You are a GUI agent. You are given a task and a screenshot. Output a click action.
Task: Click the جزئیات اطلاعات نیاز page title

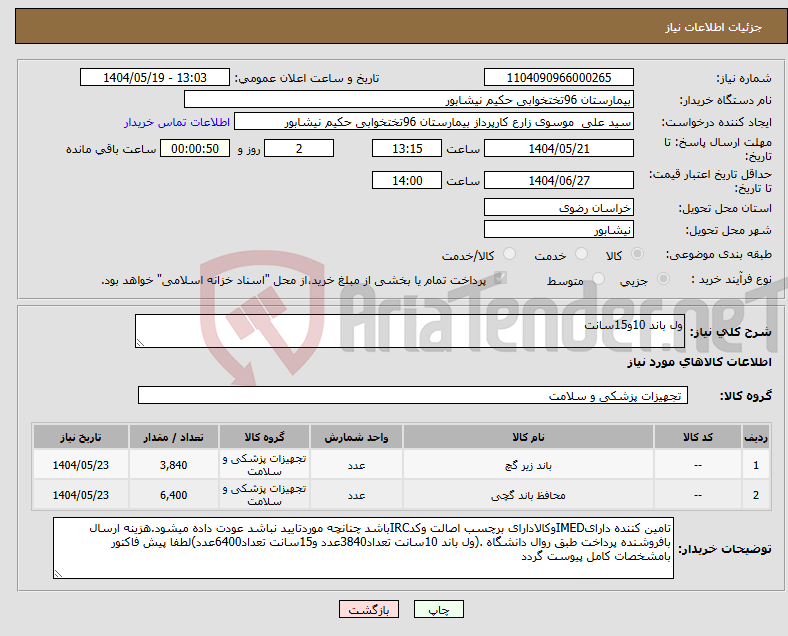click(x=713, y=27)
